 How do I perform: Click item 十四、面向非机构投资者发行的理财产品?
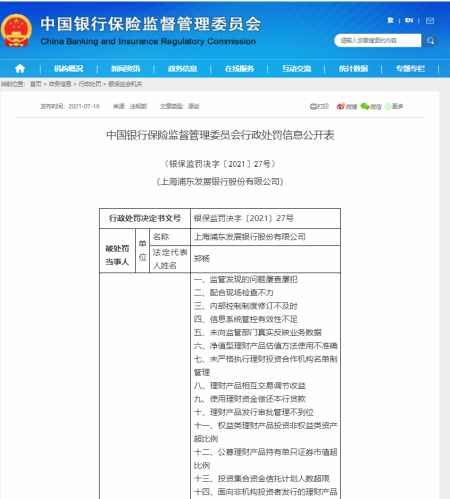(x=265, y=492)
